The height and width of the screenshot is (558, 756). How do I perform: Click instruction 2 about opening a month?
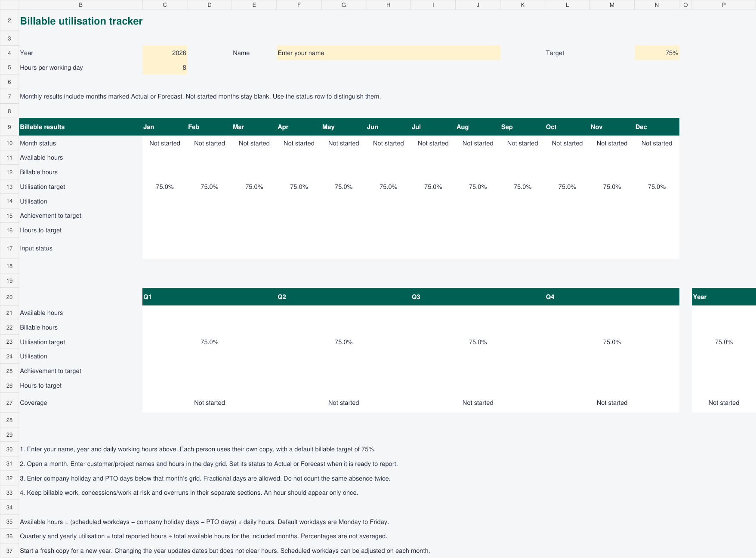[209, 464]
